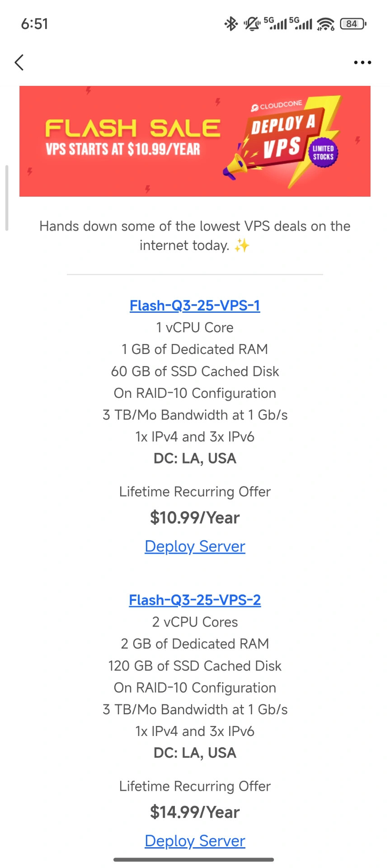
Task: Click the Limited Stocks purple badge
Action: click(323, 153)
